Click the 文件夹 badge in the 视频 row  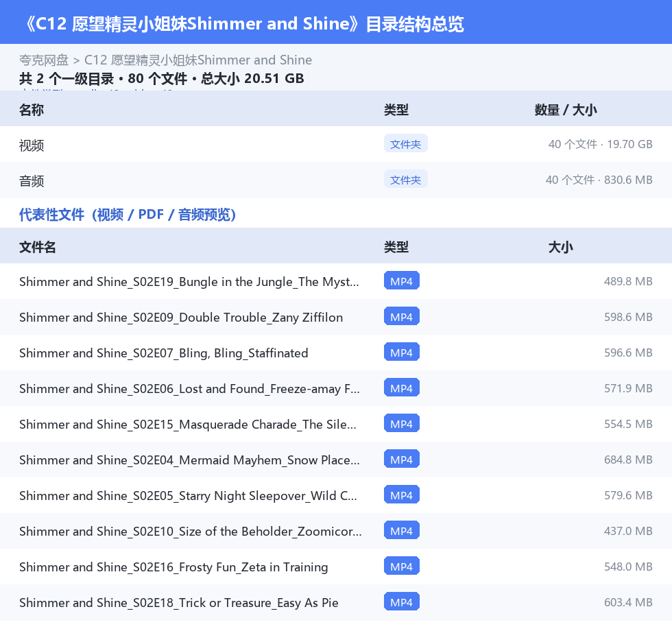(405, 144)
